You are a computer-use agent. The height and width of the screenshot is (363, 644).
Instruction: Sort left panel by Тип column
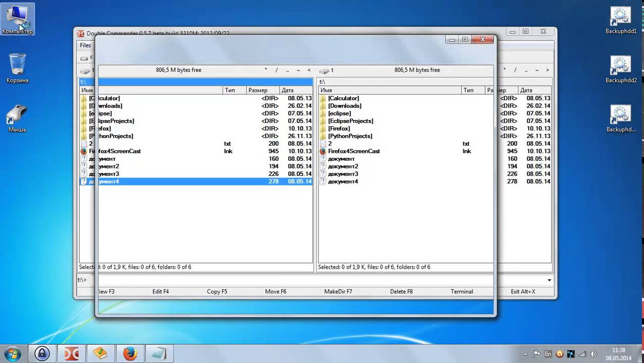coord(234,90)
